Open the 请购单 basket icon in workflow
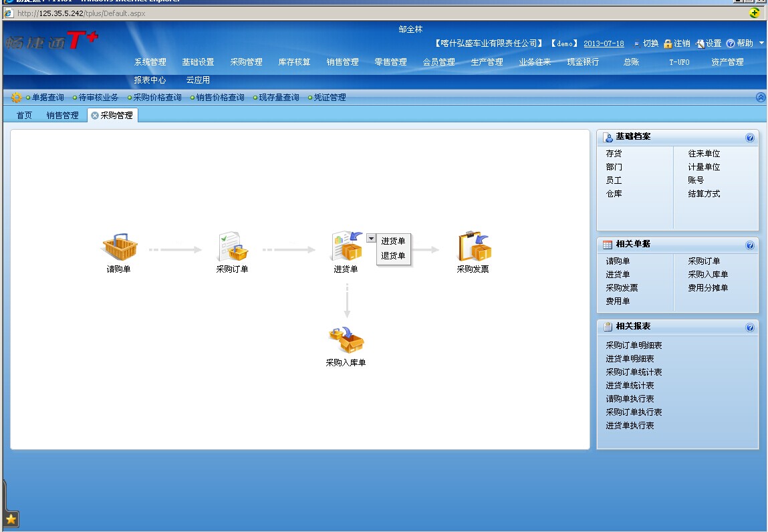Screen dimensions: 768x532 tap(120, 247)
